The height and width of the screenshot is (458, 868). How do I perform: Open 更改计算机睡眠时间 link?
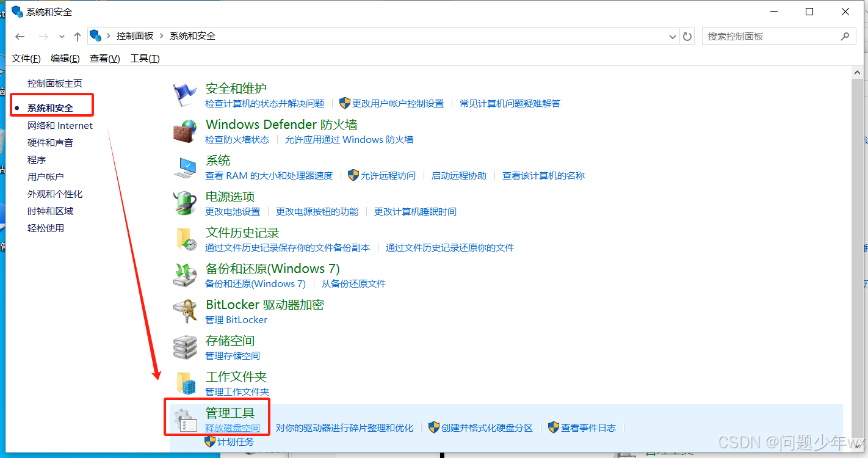click(416, 212)
